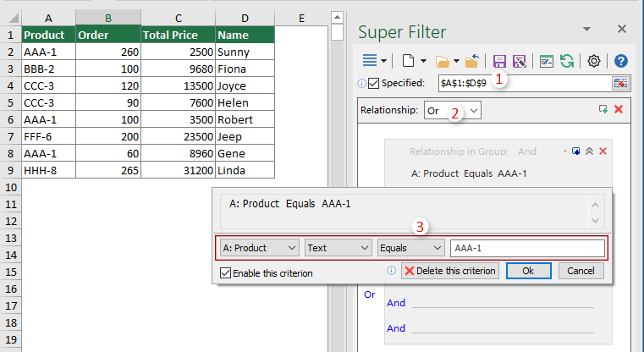Open Super Filter settings gear
Screen dimensions: 644x352
pyautogui.click(x=594, y=61)
